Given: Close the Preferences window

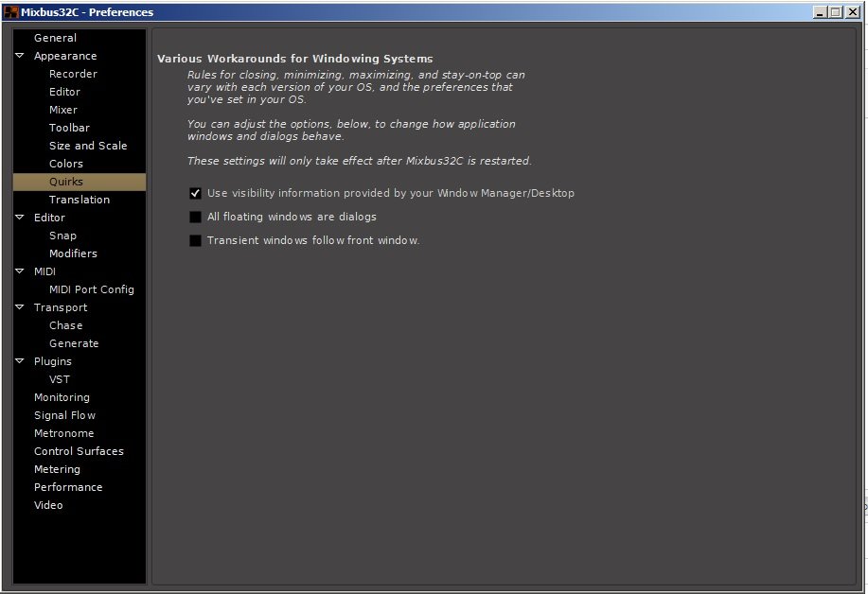Looking at the screenshot, I should pyautogui.click(x=853, y=11).
